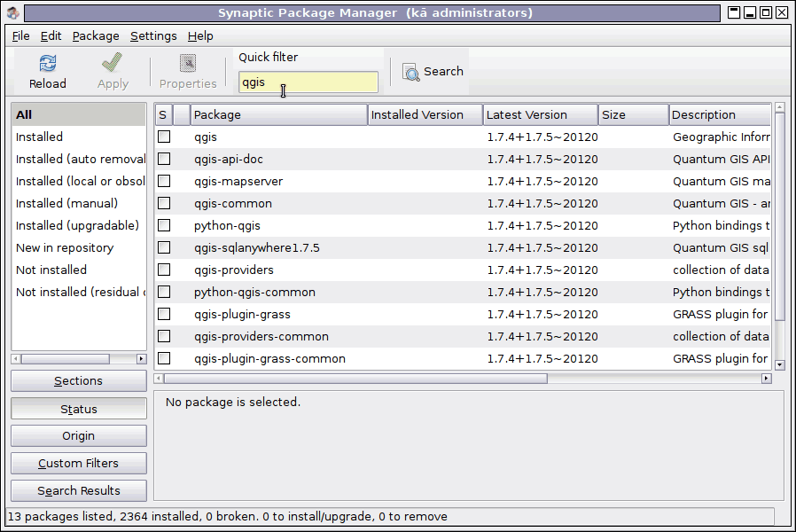796x532 pixels.
Task: Click the filter list horizontal scrollbar thumb
Action: pos(66,359)
